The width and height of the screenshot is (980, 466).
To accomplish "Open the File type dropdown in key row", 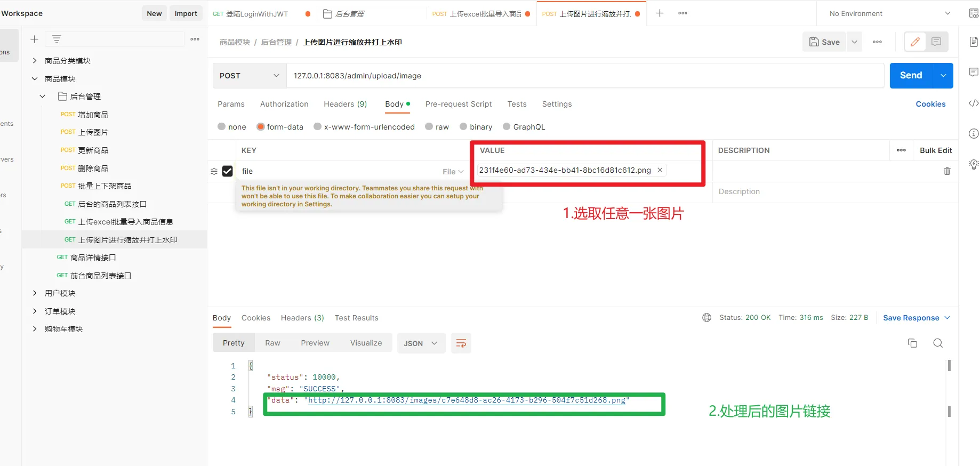I will click(453, 172).
